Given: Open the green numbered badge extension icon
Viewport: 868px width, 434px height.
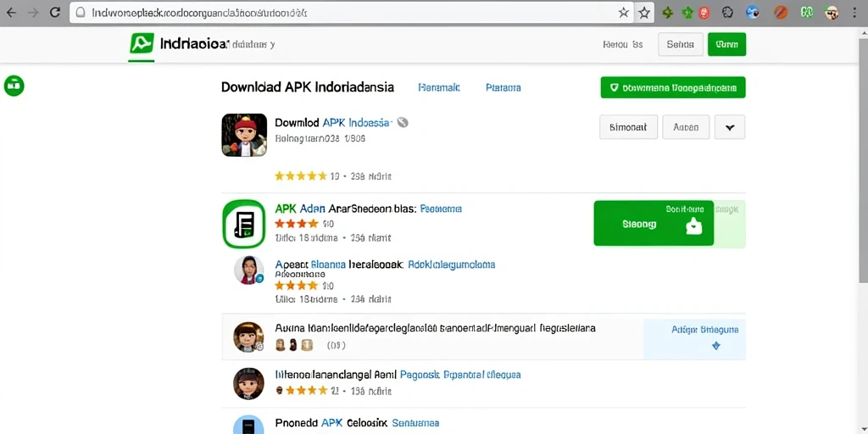Looking at the screenshot, I should (x=806, y=13).
